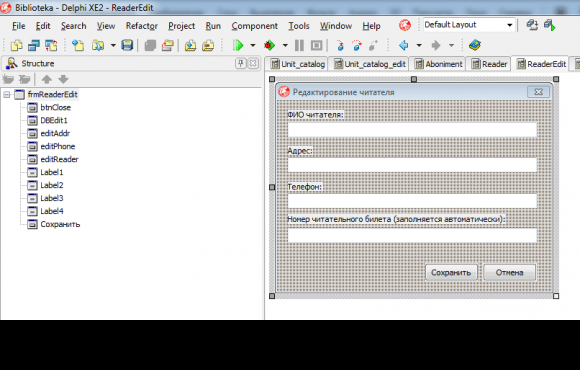
Task: Click the Отмена button on the form
Action: coord(509,273)
